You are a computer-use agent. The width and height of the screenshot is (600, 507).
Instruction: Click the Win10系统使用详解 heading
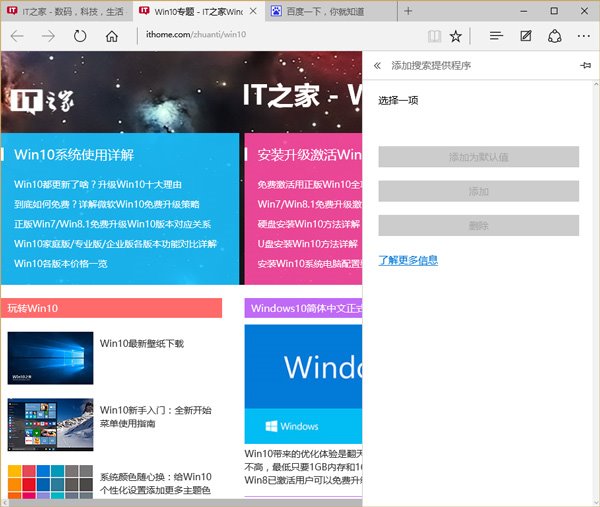74,155
